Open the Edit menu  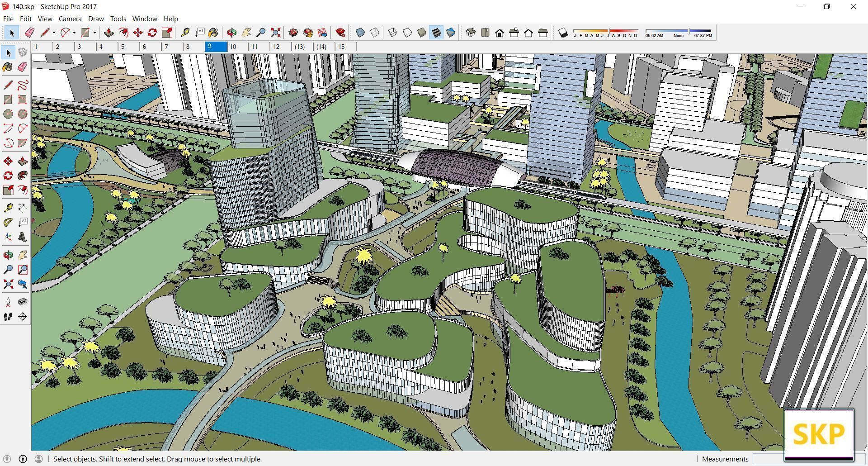[x=25, y=19]
